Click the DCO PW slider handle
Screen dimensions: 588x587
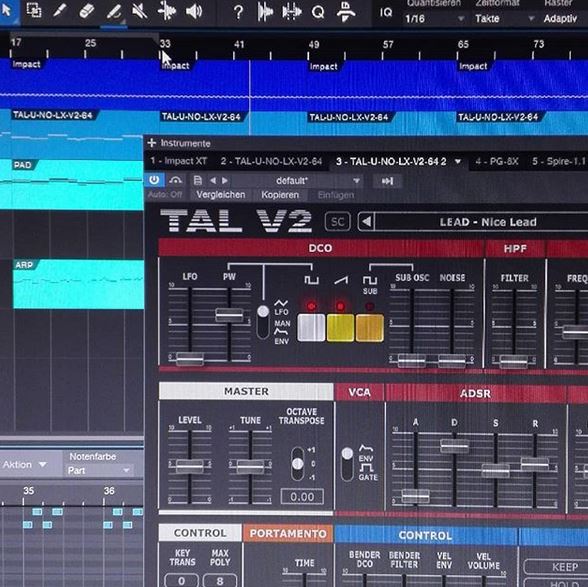click(x=229, y=315)
